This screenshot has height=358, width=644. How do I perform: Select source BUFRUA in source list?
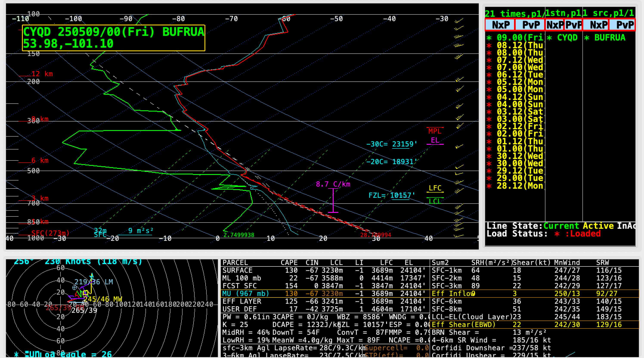(x=605, y=37)
